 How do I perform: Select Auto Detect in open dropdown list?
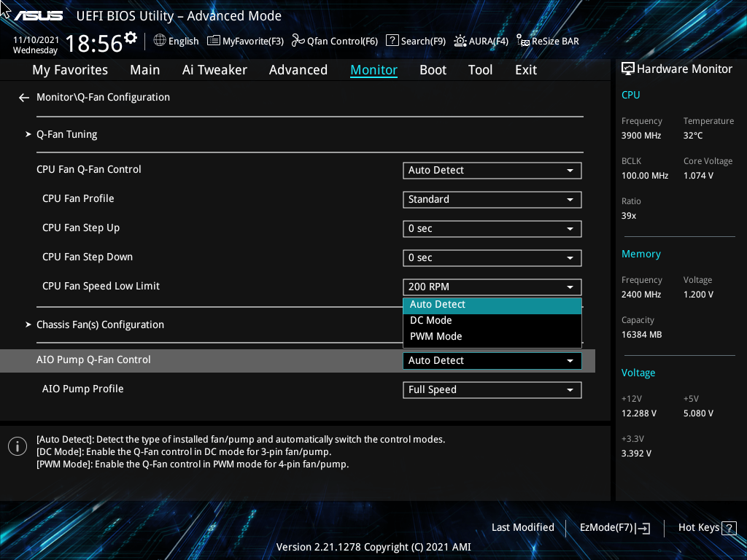(492, 305)
